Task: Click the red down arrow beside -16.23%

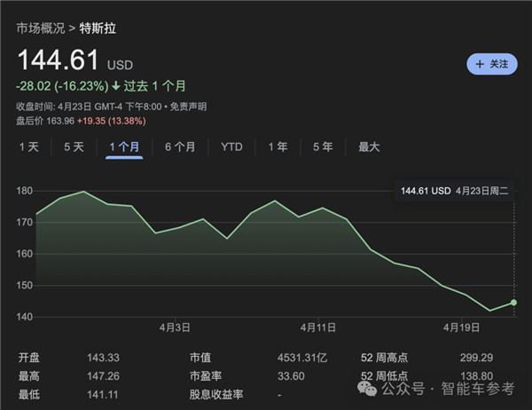Action: (x=116, y=86)
